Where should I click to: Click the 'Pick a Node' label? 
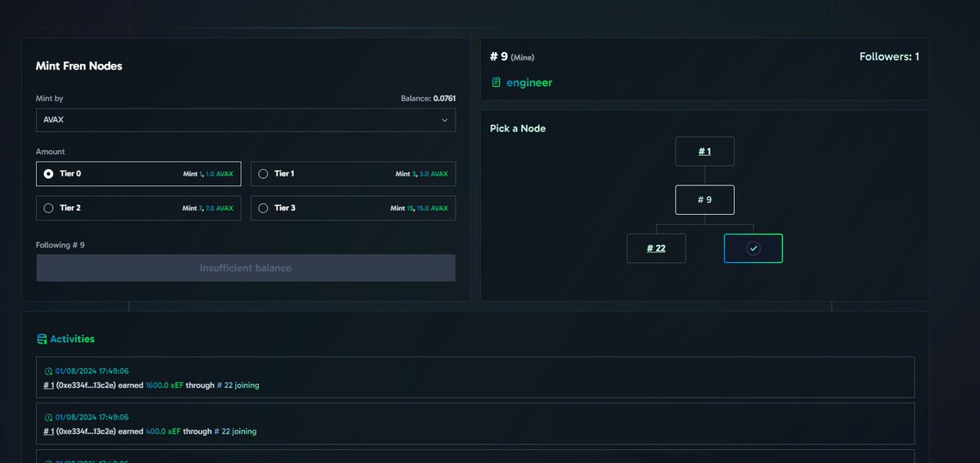(x=518, y=129)
